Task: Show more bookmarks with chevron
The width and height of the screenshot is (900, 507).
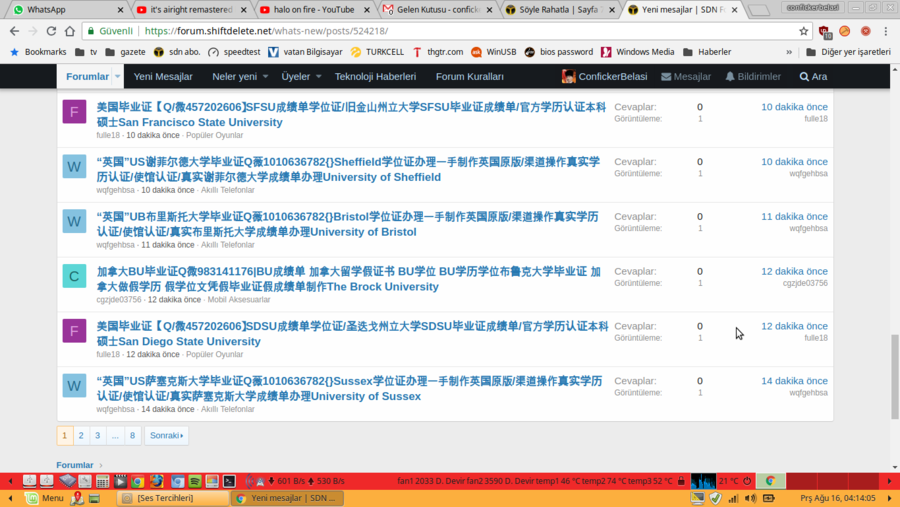Action: 789,52
